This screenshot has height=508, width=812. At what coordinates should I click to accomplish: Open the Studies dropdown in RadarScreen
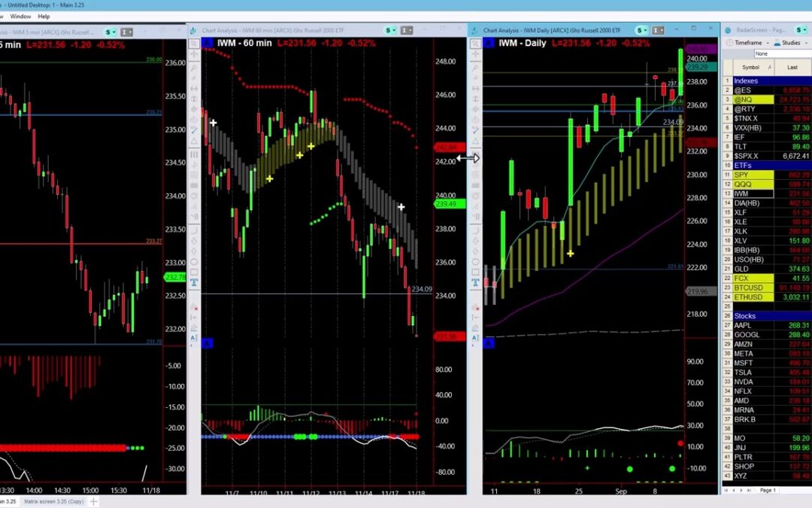pos(789,43)
